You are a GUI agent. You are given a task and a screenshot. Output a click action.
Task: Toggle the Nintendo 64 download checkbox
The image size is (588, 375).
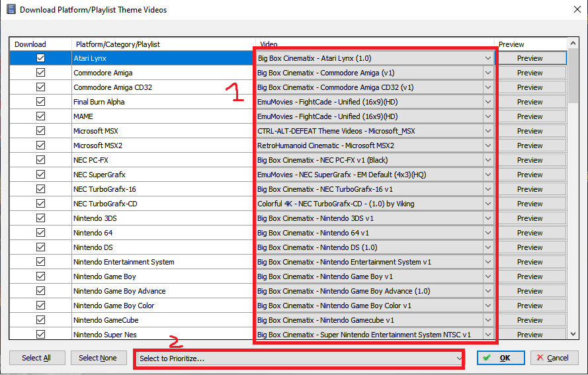(x=40, y=233)
